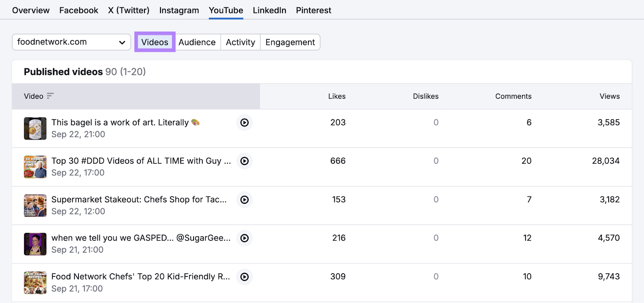This screenshot has width=644, height=303.
Task: Open the Engagement view
Action: [x=290, y=42]
